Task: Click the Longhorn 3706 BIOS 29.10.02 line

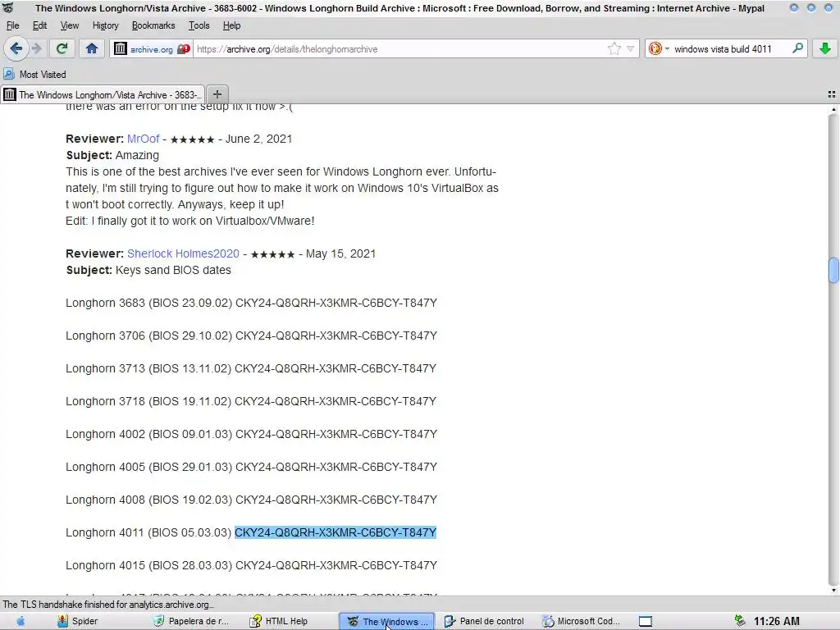Action: click(x=251, y=336)
